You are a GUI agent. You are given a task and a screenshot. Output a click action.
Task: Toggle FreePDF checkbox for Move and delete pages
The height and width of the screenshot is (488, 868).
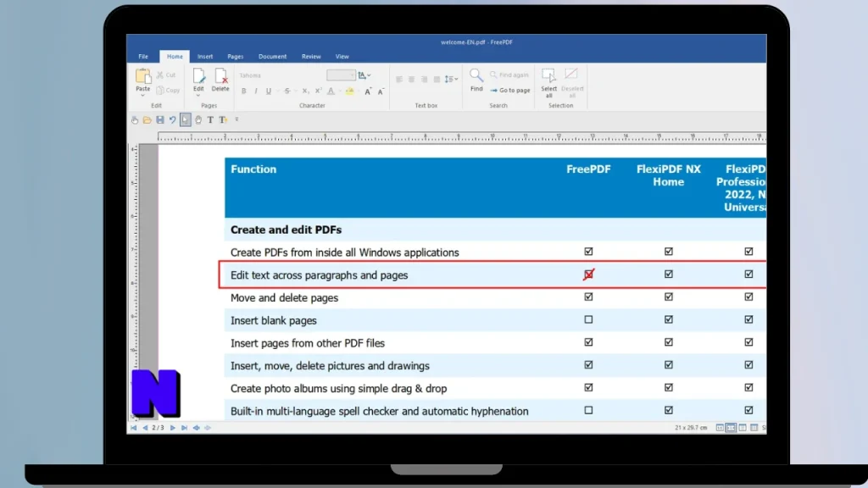[588, 297]
